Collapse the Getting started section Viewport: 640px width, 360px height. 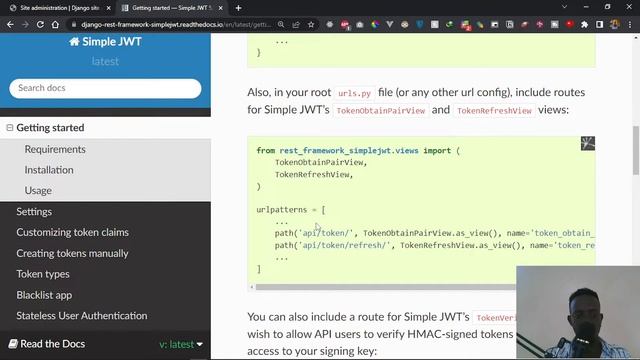click(x=10, y=128)
